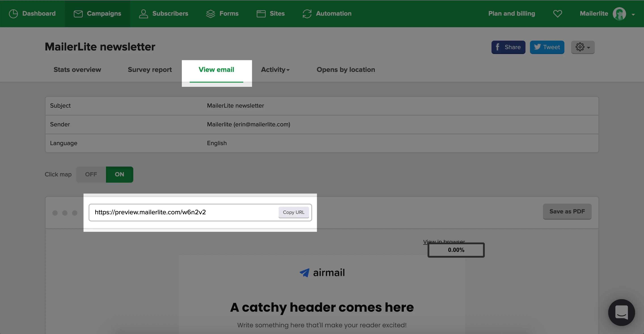Viewport: 644px width, 334px height.
Task: Open the gear settings dropdown
Action: coord(583,47)
